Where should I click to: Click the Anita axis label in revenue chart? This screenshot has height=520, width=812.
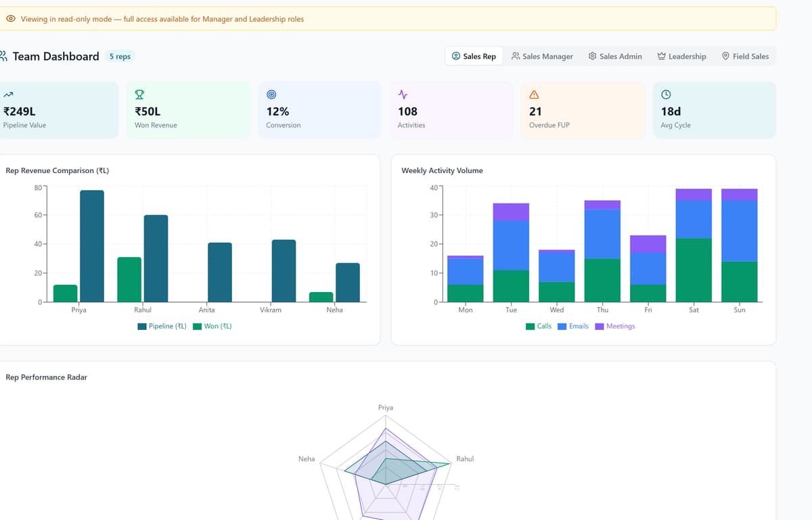(206, 310)
